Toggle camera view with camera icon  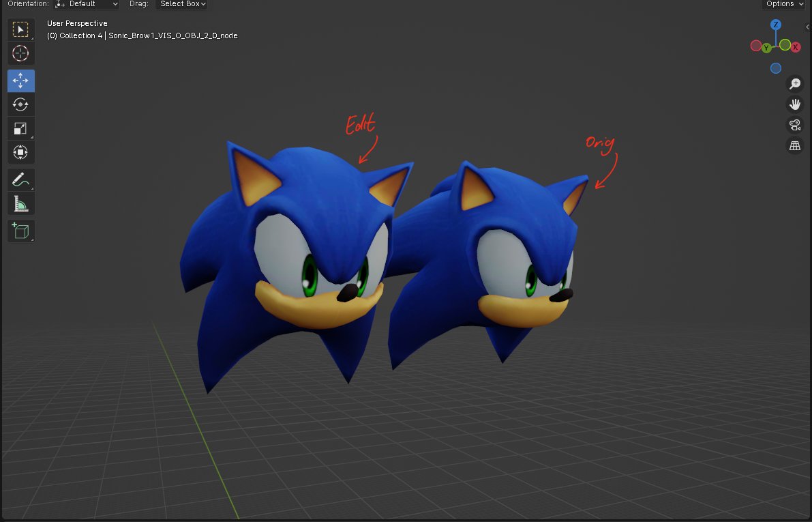click(795, 125)
